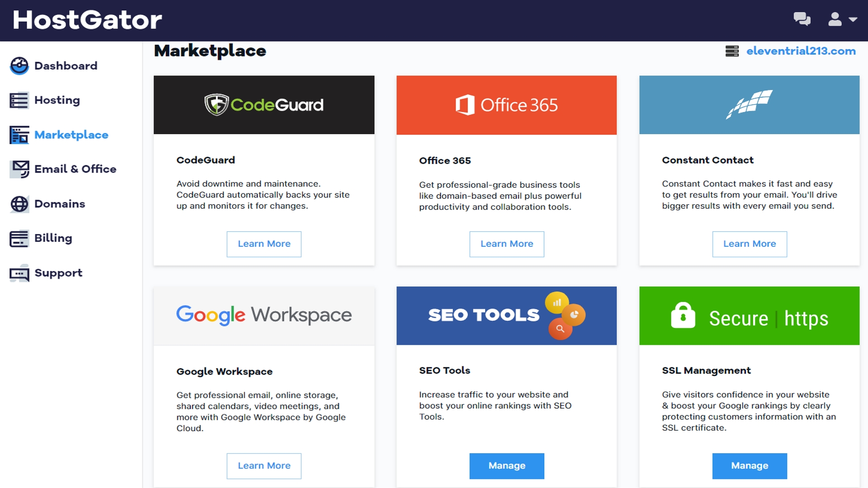Select Marketplace in the sidebar
The width and height of the screenshot is (868, 488).
pyautogui.click(x=71, y=135)
